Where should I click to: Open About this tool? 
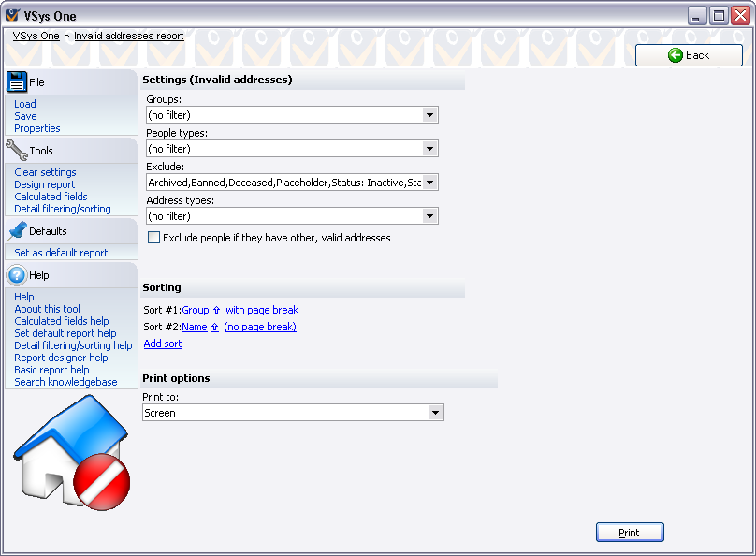tap(47, 309)
